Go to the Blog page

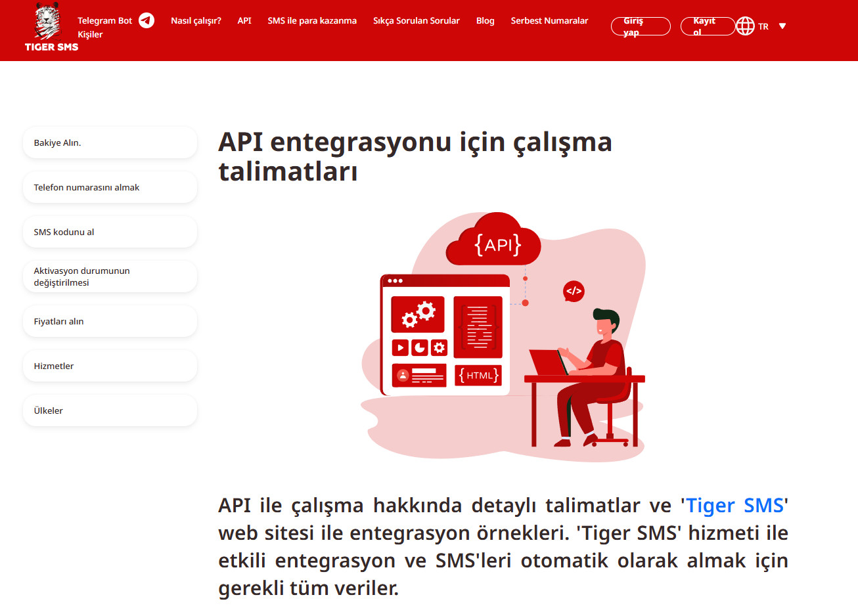pyautogui.click(x=485, y=20)
